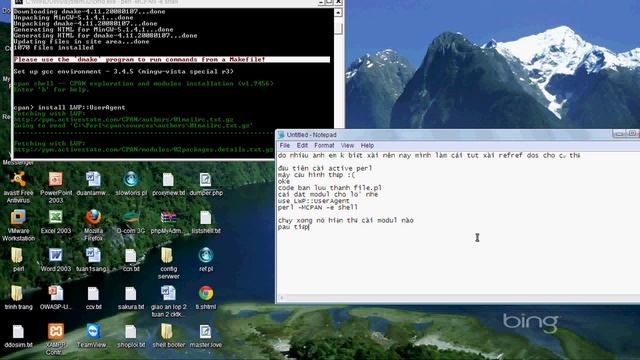The height and width of the screenshot is (360, 640).
Task: Select ref.pl desktop file
Action: [x=206, y=255]
